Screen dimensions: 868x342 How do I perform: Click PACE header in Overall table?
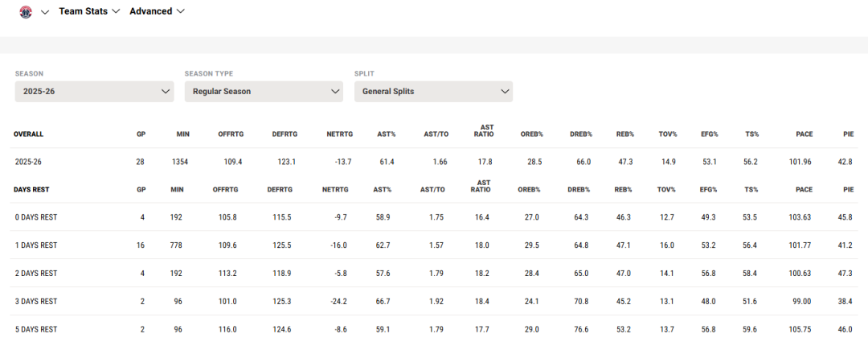[x=803, y=134]
